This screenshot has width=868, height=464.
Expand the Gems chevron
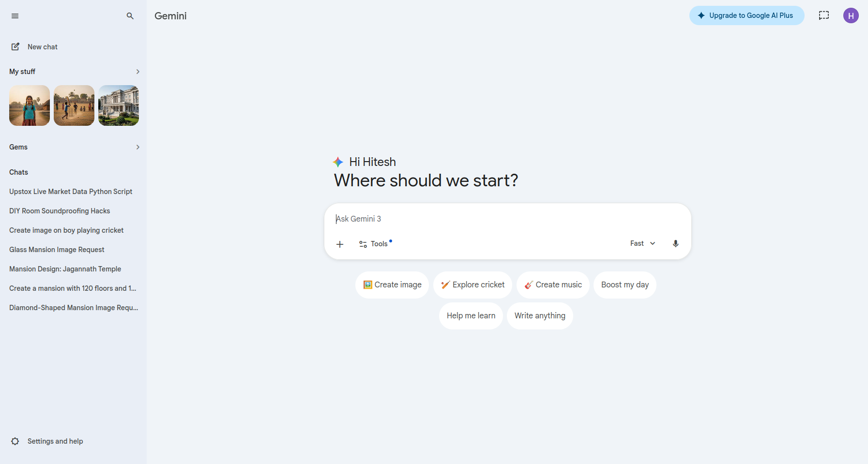(x=138, y=147)
